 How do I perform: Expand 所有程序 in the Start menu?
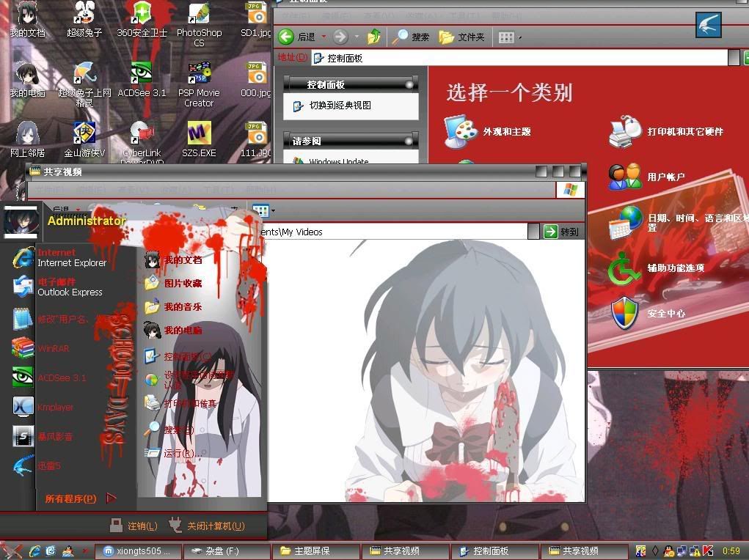[80, 498]
